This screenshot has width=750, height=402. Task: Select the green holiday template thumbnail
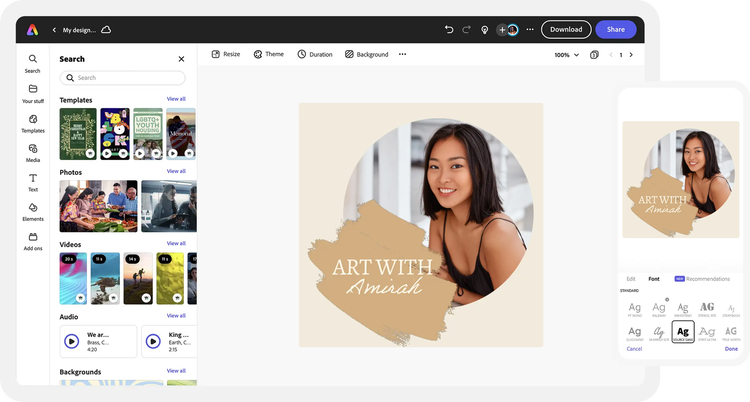(x=78, y=134)
